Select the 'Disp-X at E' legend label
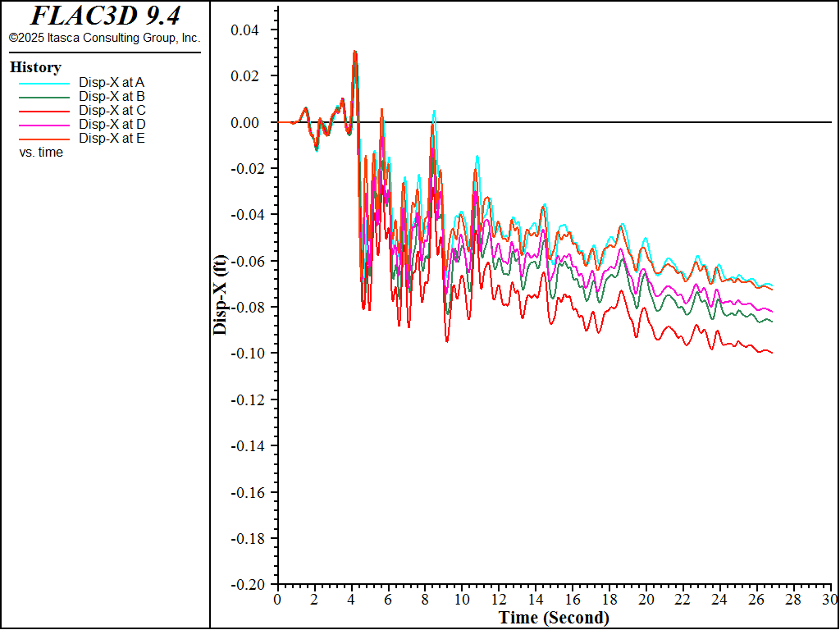 pyautogui.click(x=112, y=139)
